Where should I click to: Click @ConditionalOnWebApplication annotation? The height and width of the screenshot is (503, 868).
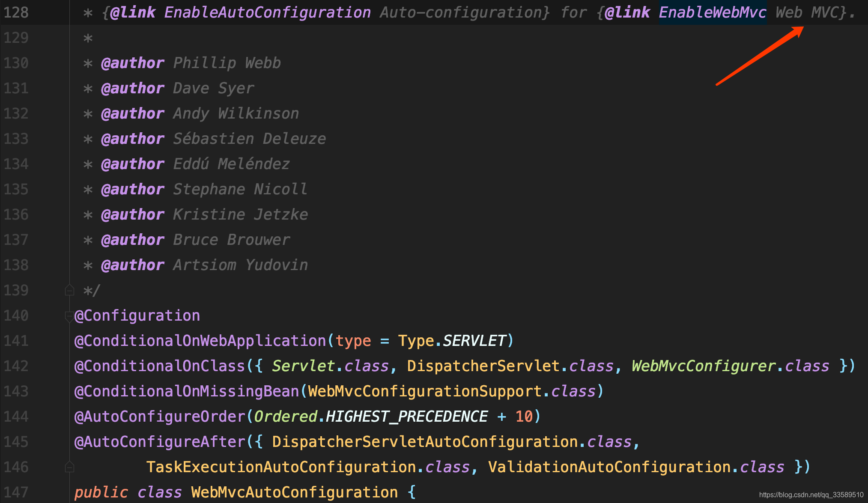200,341
